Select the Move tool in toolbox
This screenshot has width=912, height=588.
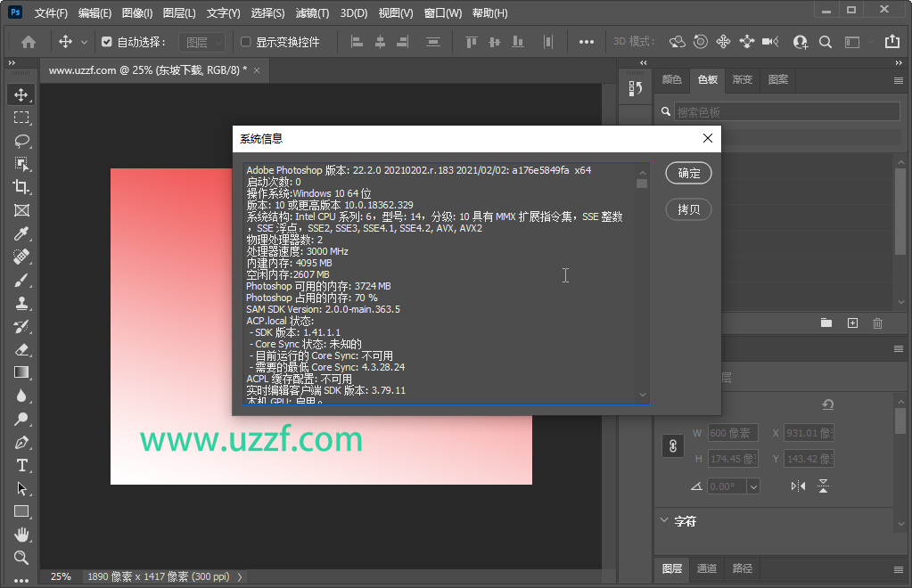(x=21, y=94)
